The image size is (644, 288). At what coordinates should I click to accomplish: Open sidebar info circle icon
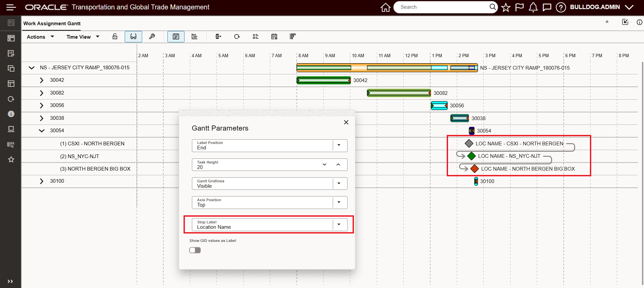pos(11,114)
